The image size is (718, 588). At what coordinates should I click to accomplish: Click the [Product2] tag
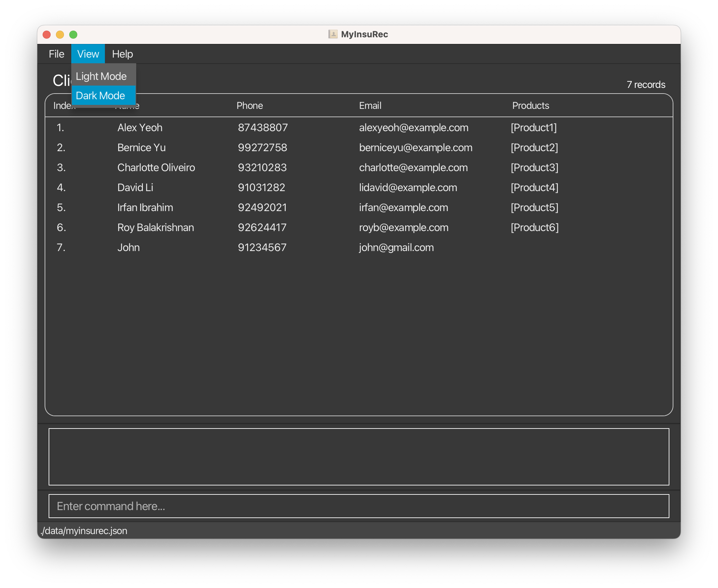535,148
